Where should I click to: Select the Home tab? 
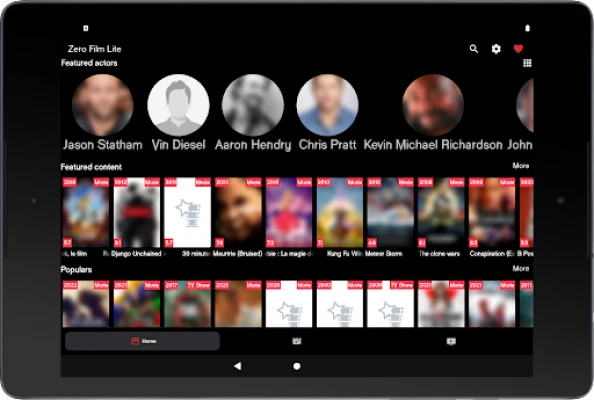[x=142, y=341]
